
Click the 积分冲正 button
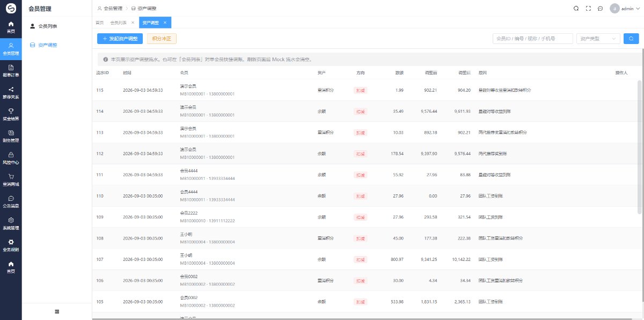[162, 39]
